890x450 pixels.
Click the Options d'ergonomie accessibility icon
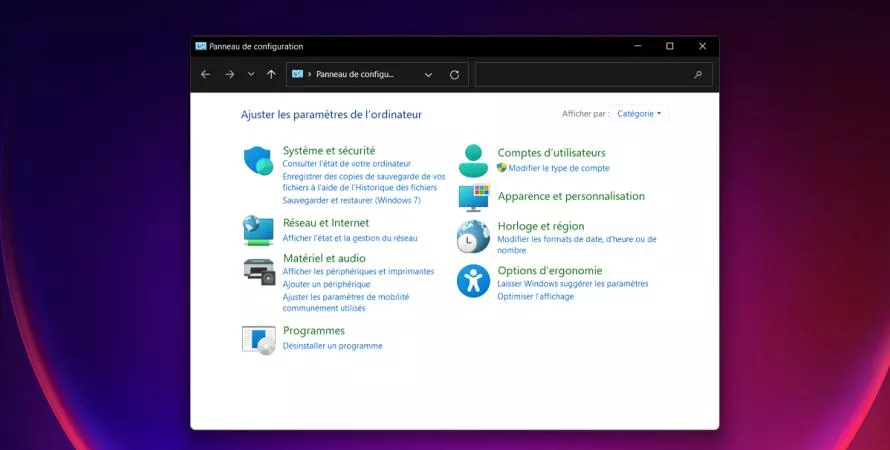coord(473,281)
